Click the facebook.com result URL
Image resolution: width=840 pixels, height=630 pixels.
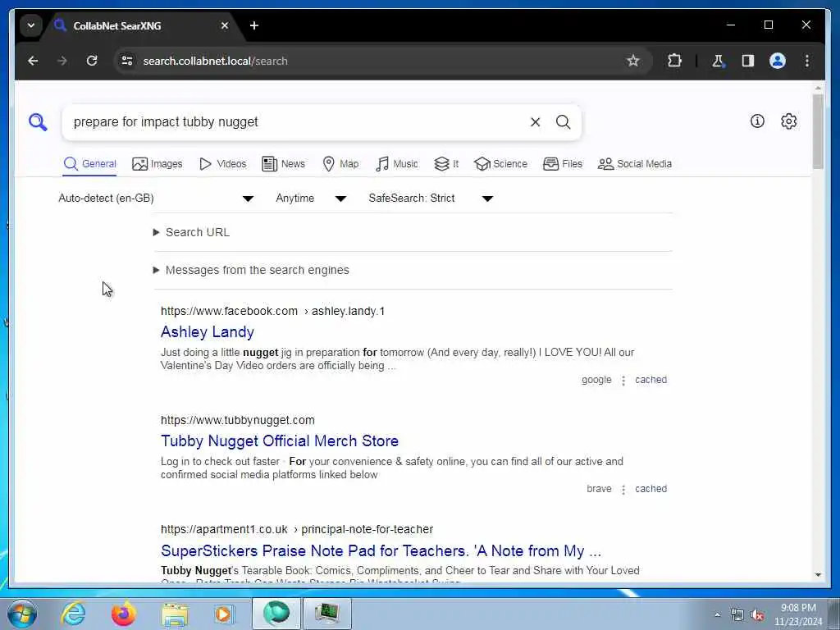point(272,311)
